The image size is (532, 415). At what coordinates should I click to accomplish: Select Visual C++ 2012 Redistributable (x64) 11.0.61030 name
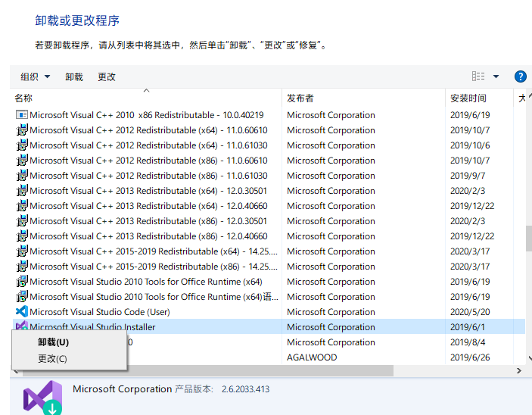click(148, 145)
